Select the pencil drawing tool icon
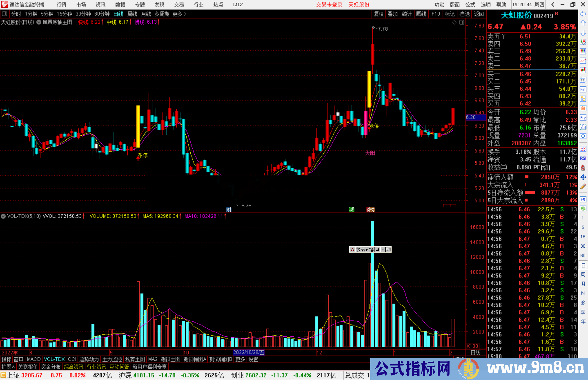Image resolution: width=588 pixels, height=380 pixels. [583, 187]
